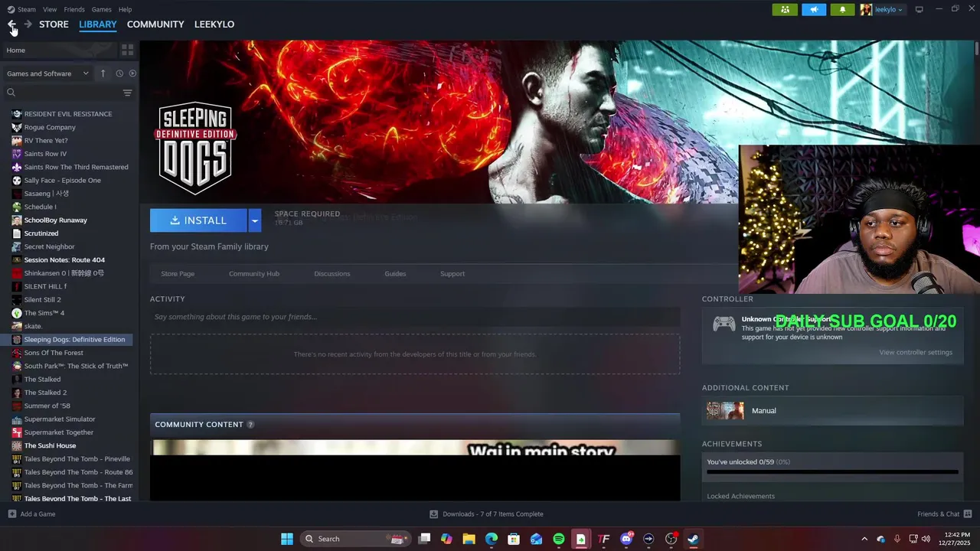Expand install options dropdown arrow
Screen dimensions: 980x551
(x=255, y=220)
